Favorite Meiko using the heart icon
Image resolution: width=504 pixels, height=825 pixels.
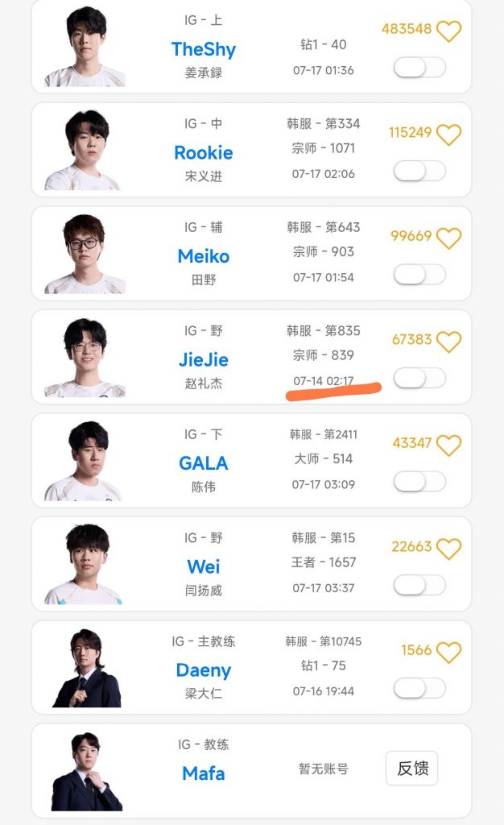[448, 238]
